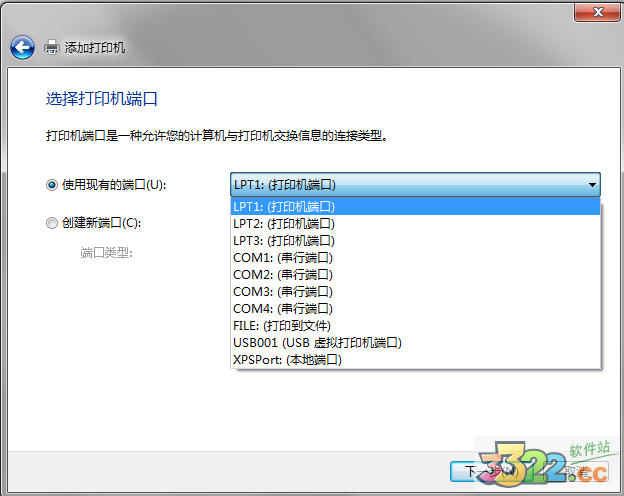Click the 添加打印机 title text
This screenshot has width=624, height=496.
(x=95, y=48)
